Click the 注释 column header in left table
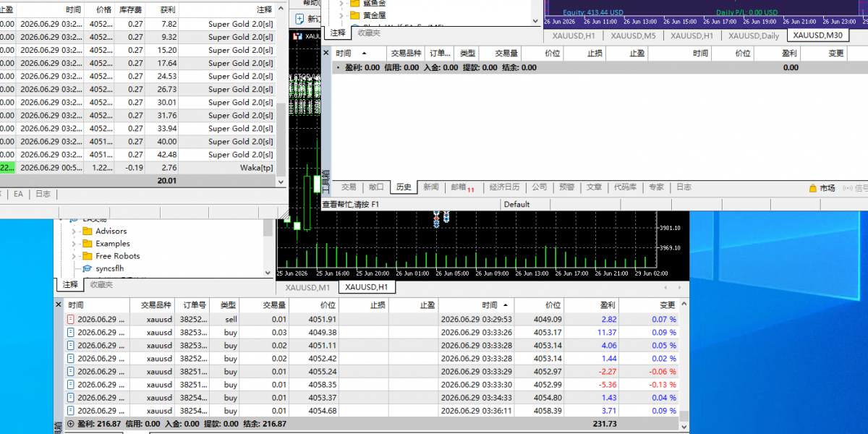 [227, 10]
